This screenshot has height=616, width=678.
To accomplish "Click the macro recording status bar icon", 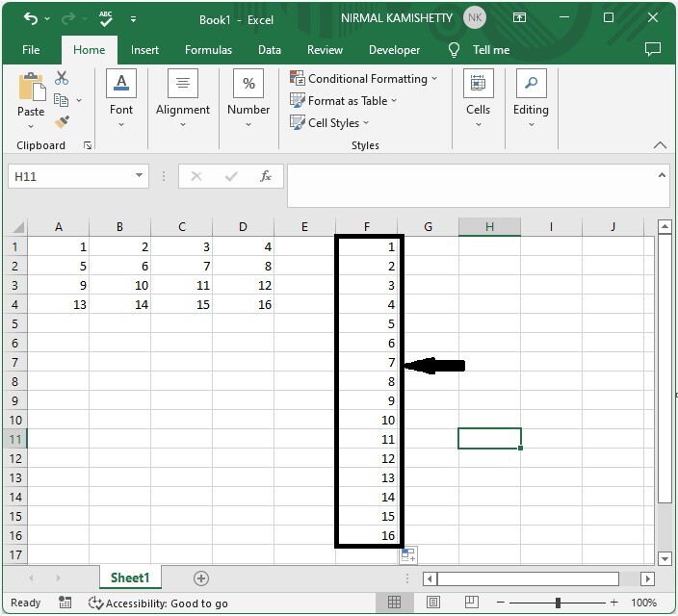I will click(65, 603).
